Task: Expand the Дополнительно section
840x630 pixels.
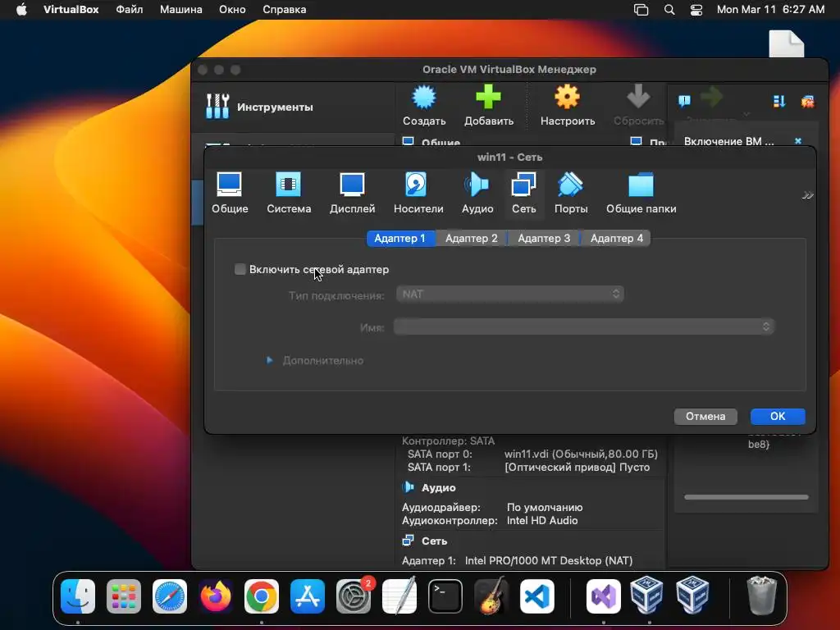Action: [x=269, y=361]
